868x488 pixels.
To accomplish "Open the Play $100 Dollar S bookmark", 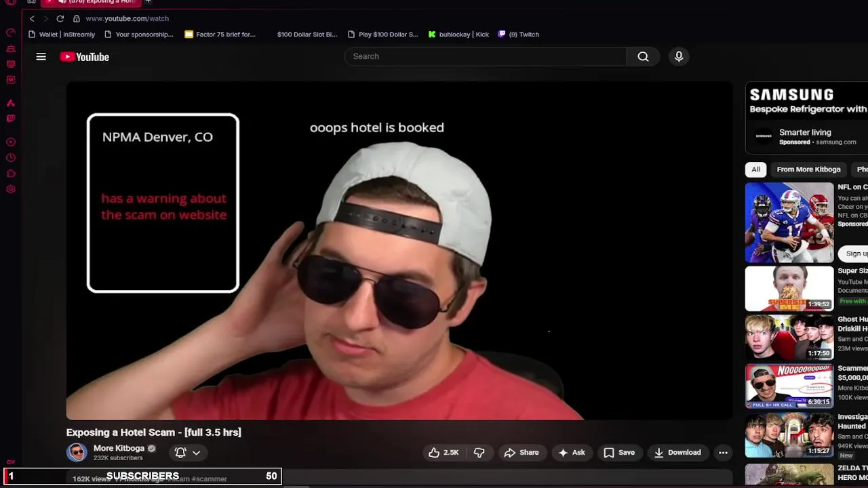I will tap(382, 35).
